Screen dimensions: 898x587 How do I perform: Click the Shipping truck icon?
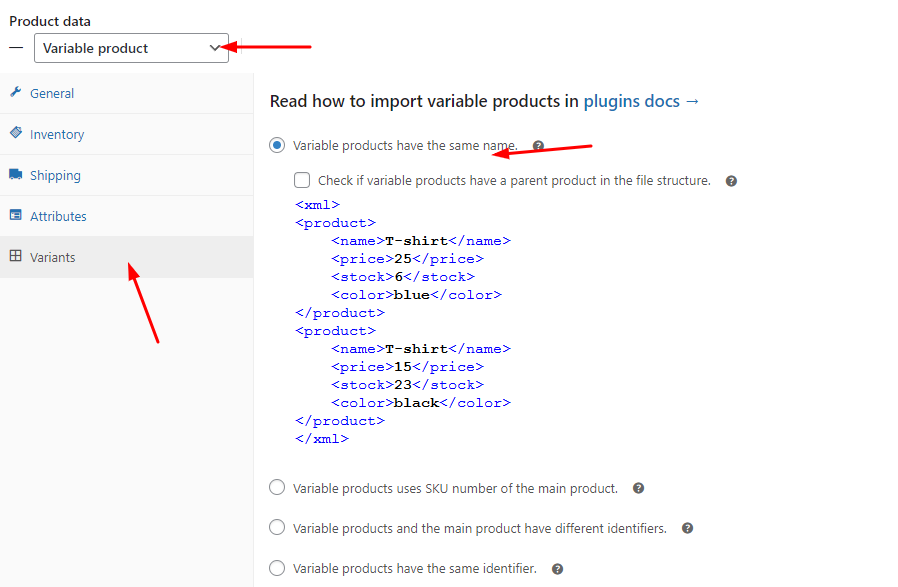click(x=15, y=174)
